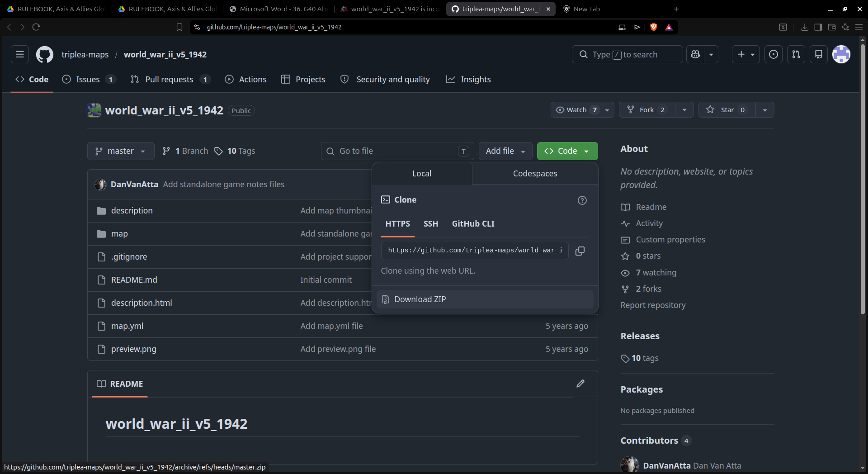Open the pull requests icon in header

796,54
